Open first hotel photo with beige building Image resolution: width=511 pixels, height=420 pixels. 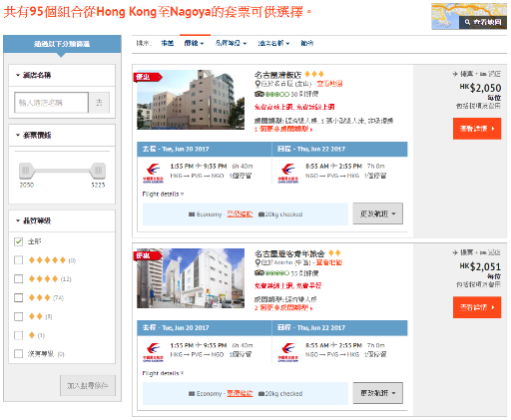[x=191, y=100]
